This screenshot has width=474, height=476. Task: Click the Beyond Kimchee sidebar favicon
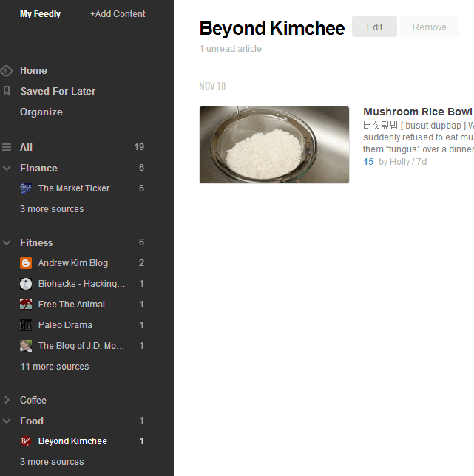(x=26, y=441)
